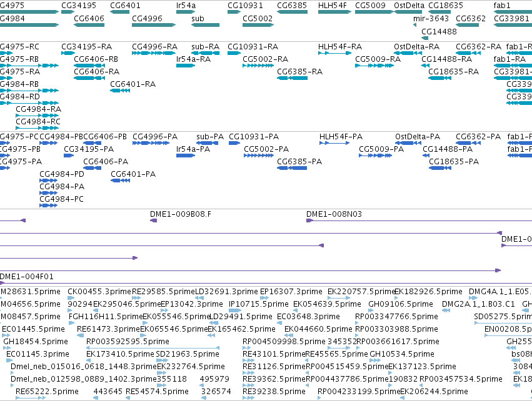Click the CG10931-PA protein
The width and height of the screenshot is (532, 401).
pyautogui.click(x=234, y=143)
